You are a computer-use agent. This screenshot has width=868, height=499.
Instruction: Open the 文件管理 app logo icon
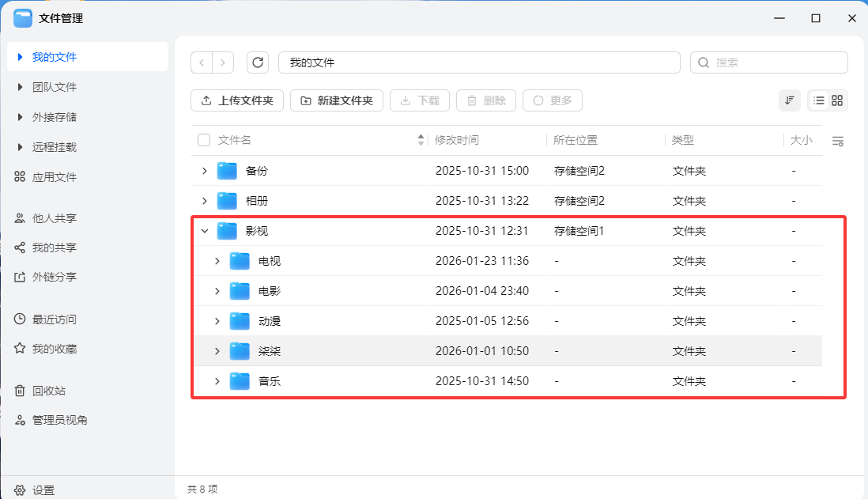point(23,17)
